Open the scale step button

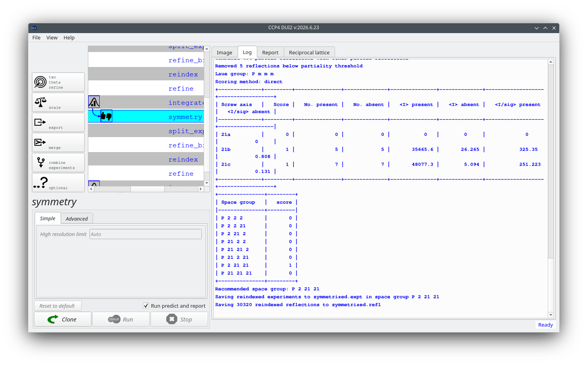[x=58, y=102]
